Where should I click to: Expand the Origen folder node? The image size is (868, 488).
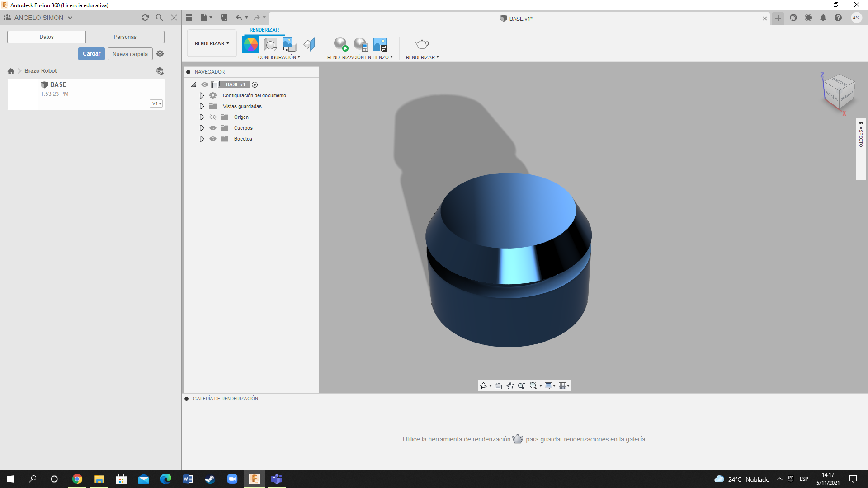pos(202,117)
